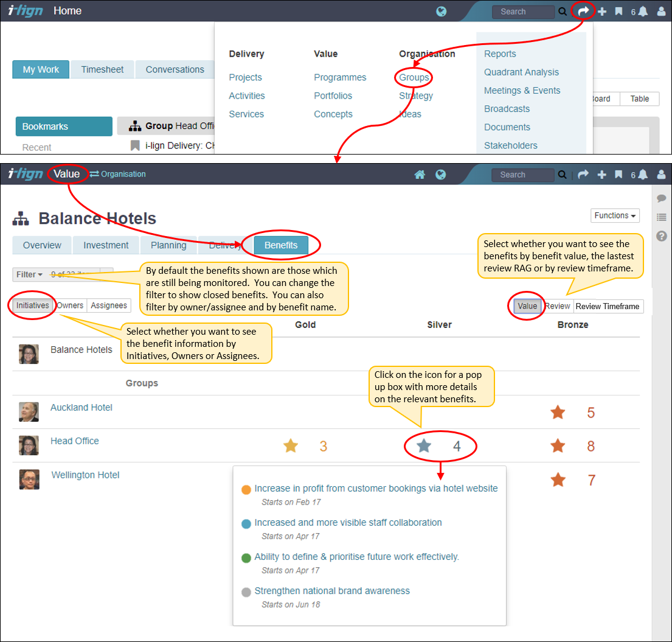The width and height of the screenshot is (672, 642).
Task: Click the globe icon in the Home header bar
Action: 441,12
